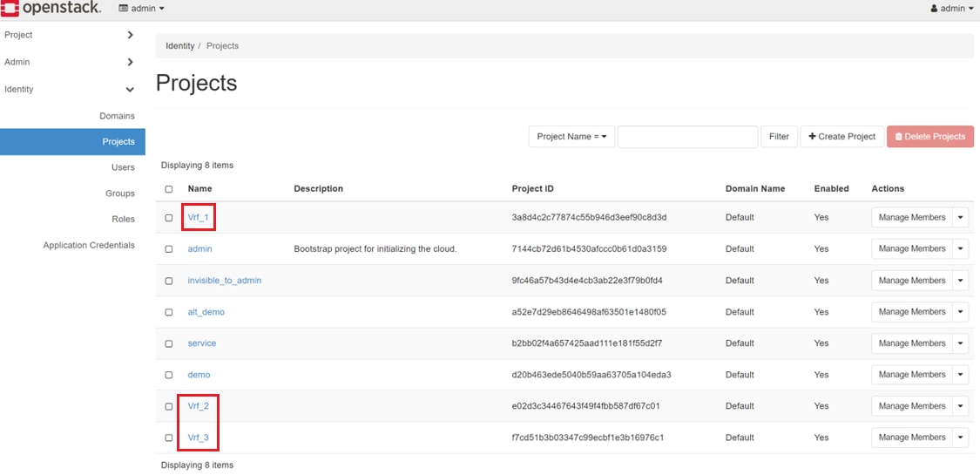Image resolution: width=980 pixels, height=475 pixels.
Task: Open the Vrf_2 project link
Action: point(198,406)
